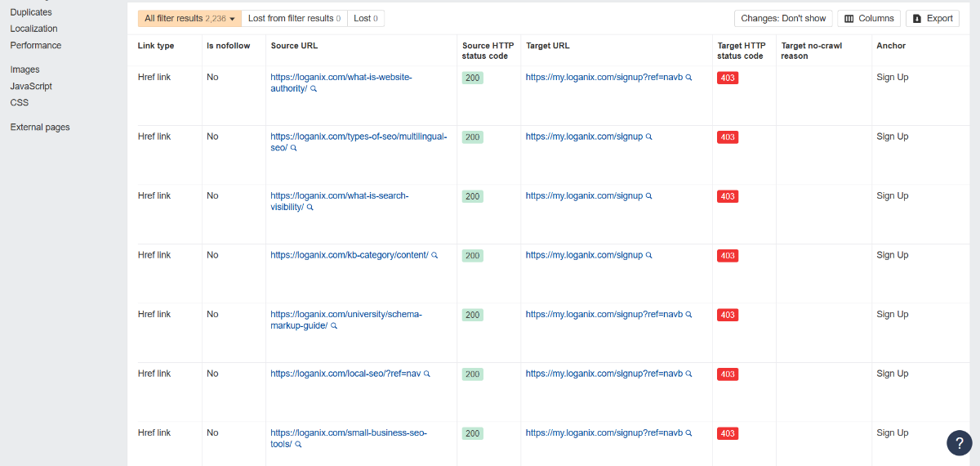Click the Target URL column header
The image size is (980, 466).
point(548,46)
